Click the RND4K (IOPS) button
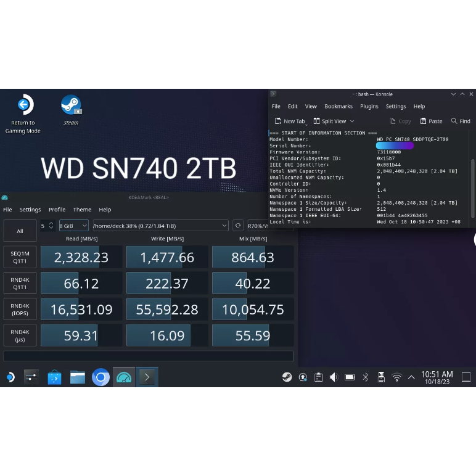The width and height of the screenshot is (476, 476). (x=20, y=310)
